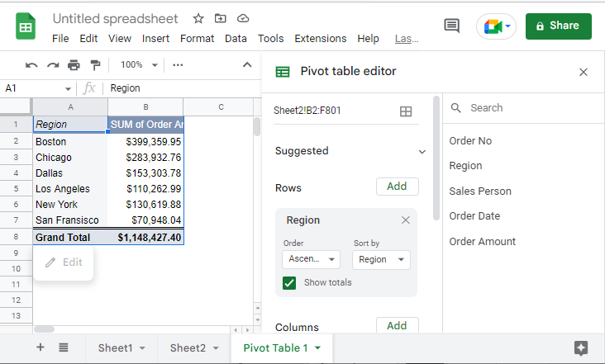This screenshot has width=605, height=364.
Task: Click the undo arrow icon
Action: pos(31,65)
